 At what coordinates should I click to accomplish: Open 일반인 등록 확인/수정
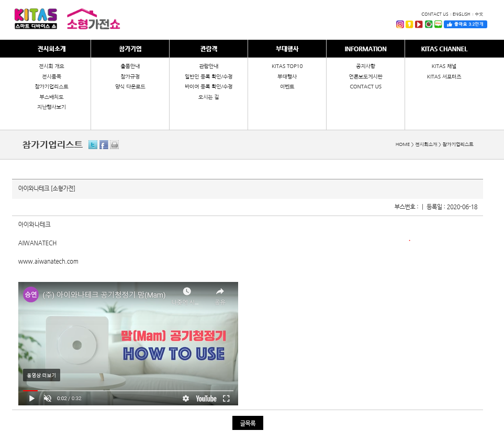point(209,76)
